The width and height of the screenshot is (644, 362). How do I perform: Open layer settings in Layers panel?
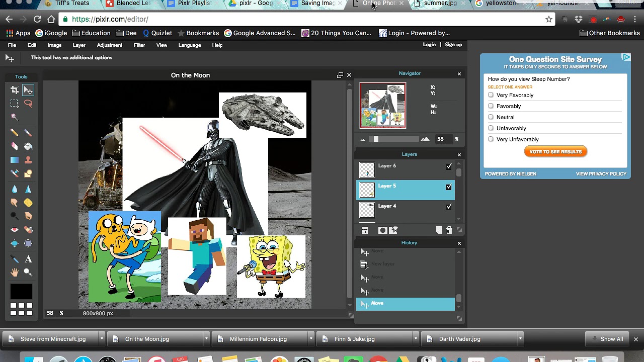(x=365, y=230)
